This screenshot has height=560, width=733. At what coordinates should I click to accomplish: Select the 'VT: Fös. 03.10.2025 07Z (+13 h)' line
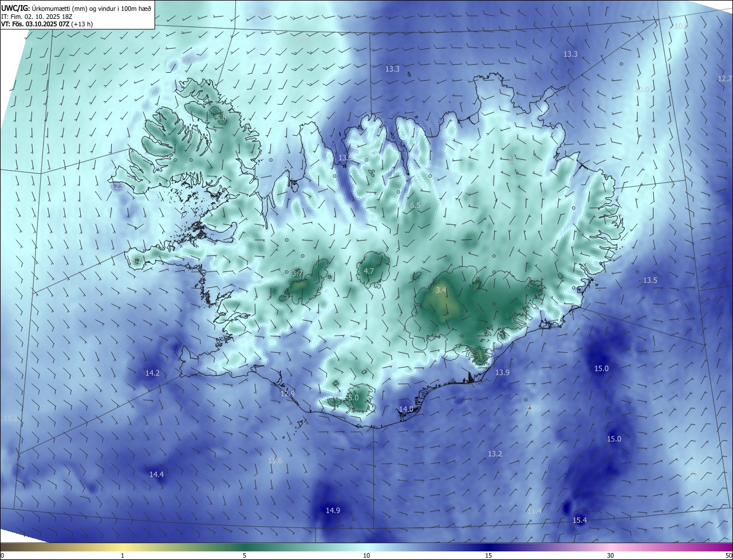tap(47, 24)
